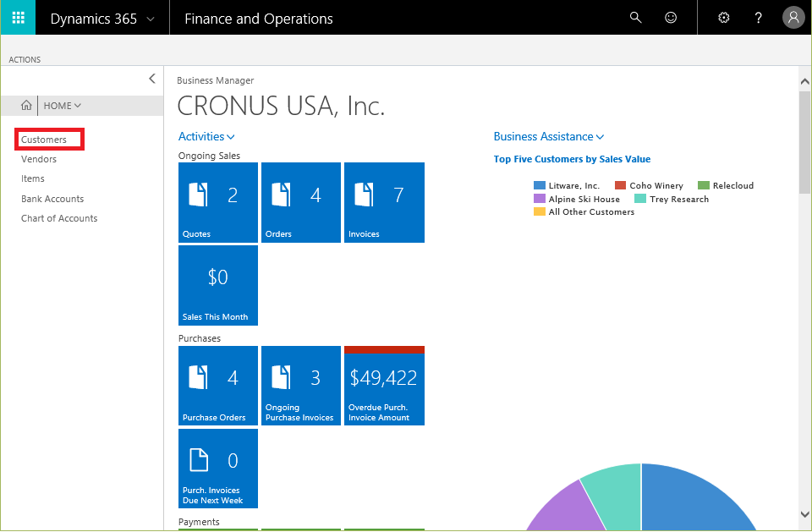Click the Trey Research legend swatch
Image resolution: width=812 pixels, height=532 pixels.
640,199
